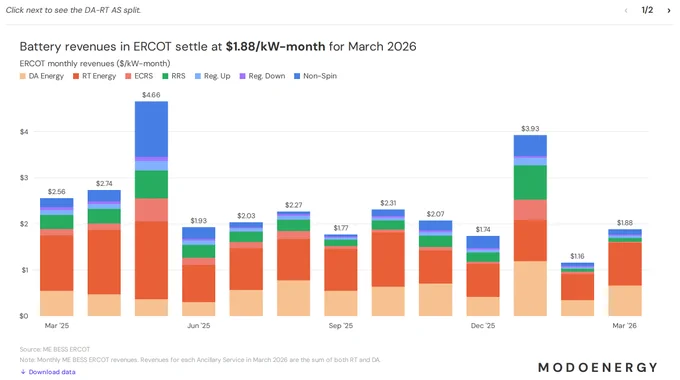Click the Download data link
Viewport: 680px width, 380px height.
tap(48, 372)
